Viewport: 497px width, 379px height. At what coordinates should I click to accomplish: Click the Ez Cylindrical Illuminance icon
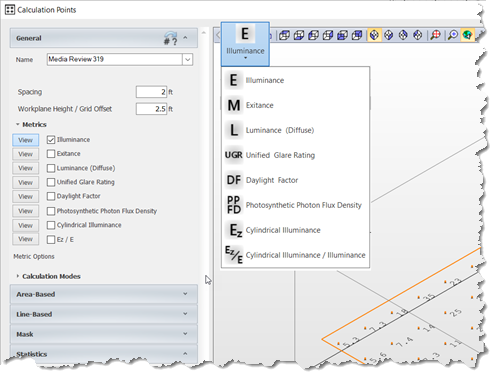point(235,230)
